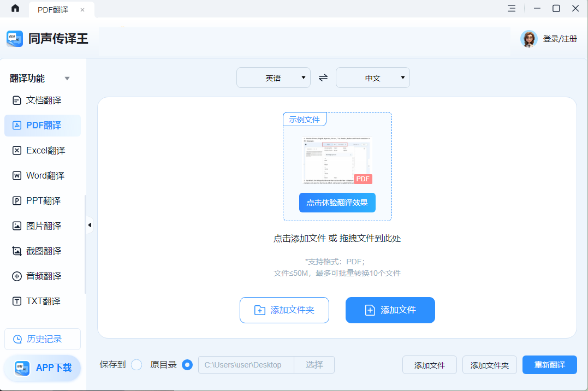Click the 选择 path button
588x391 pixels.
tap(314, 365)
